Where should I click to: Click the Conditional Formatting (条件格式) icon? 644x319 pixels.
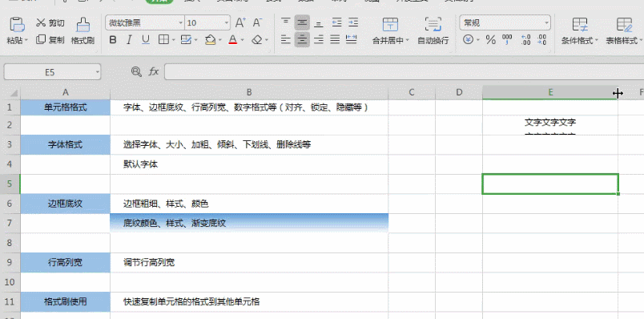580,25
